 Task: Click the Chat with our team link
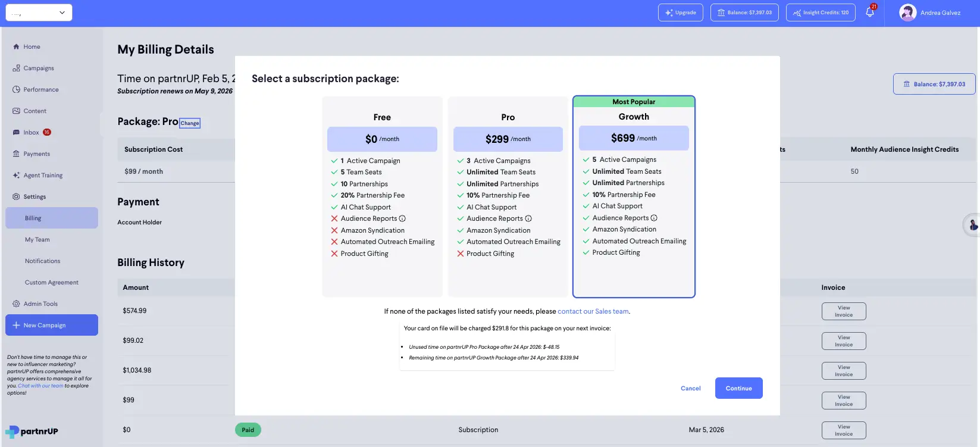coord(40,386)
